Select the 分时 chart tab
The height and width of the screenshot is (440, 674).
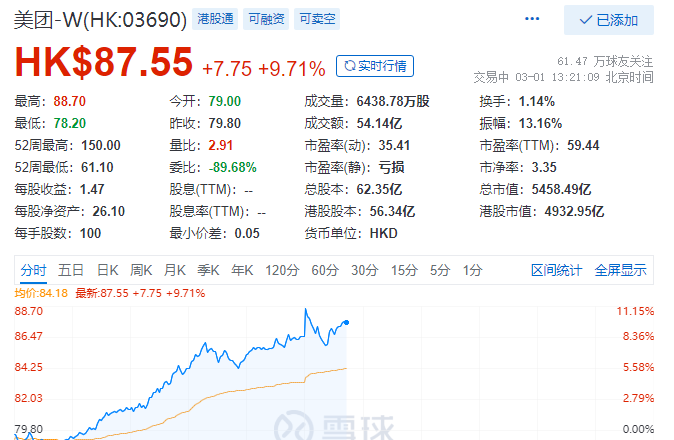click(34, 270)
